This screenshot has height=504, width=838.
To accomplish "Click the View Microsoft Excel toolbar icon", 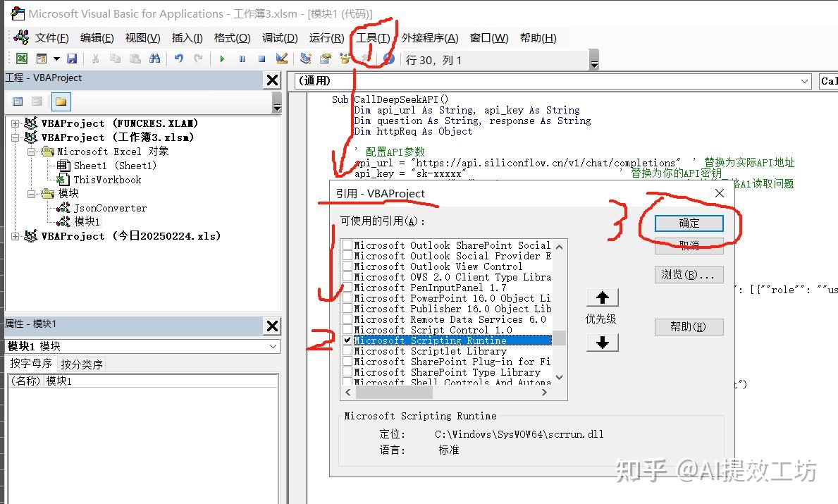I will tap(21, 59).
